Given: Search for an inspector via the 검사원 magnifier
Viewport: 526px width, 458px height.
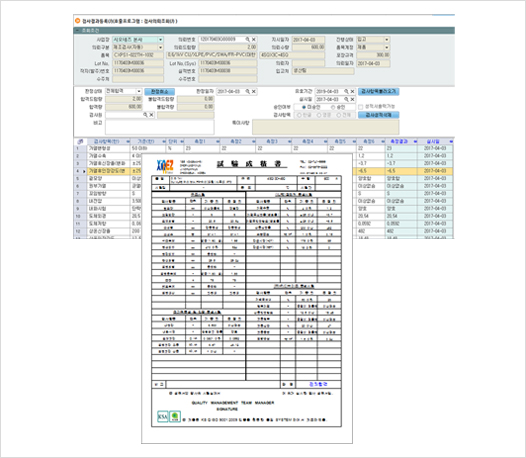Looking at the screenshot, I should coord(145,115).
